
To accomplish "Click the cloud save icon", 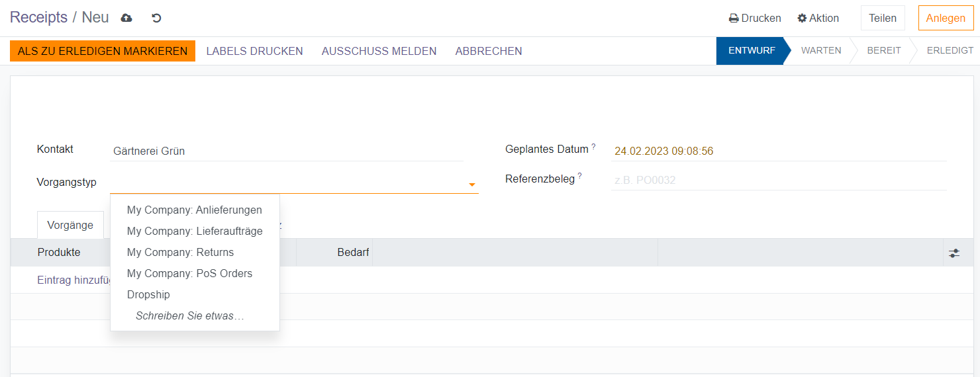I will (x=126, y=18).
